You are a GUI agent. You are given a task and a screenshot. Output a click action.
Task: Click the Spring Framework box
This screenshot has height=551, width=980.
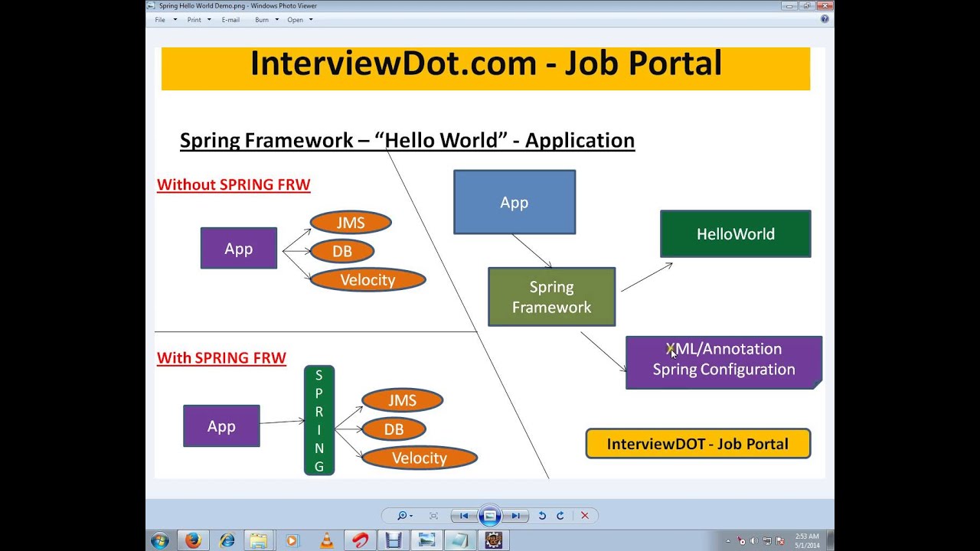(552, 297)
